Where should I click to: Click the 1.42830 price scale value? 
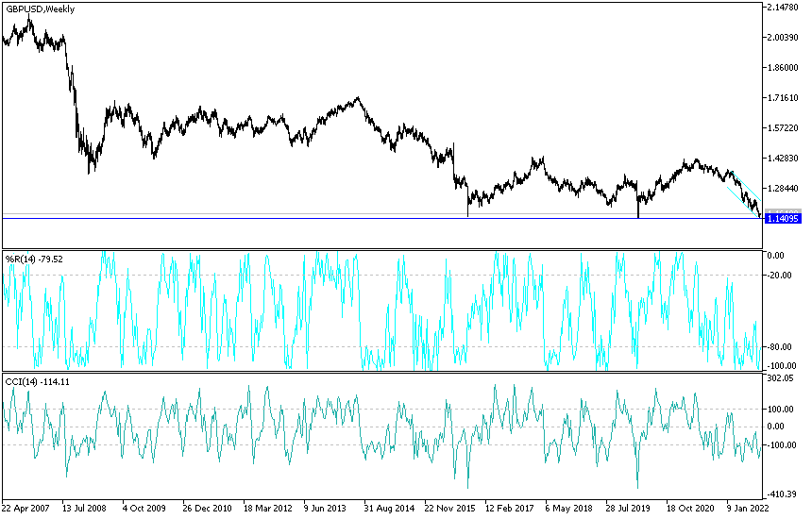(783, 159)
